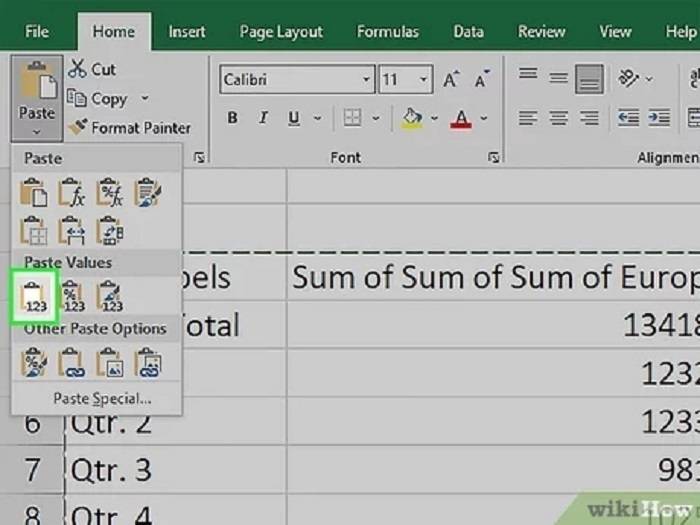The image size is (700, 525).
Task: Switch to the Formulas tab
Action: [x=388, y=32]
